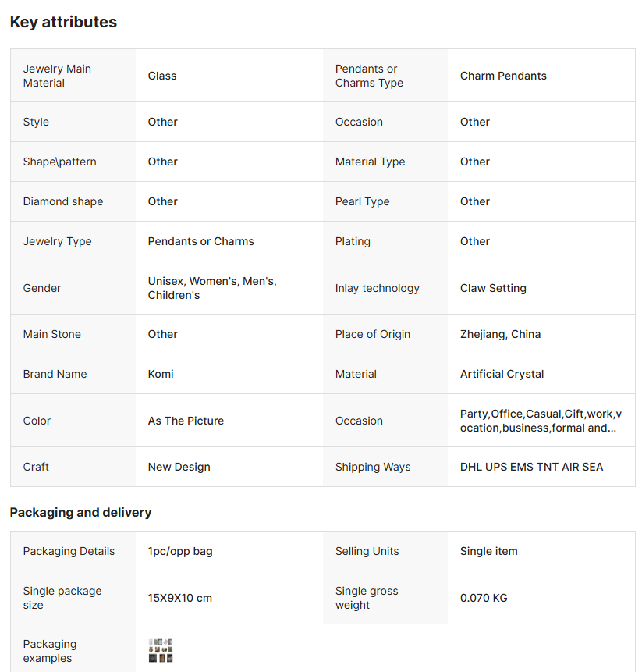Click the Glass material value
642x672 pixels.
pos(162,76)
